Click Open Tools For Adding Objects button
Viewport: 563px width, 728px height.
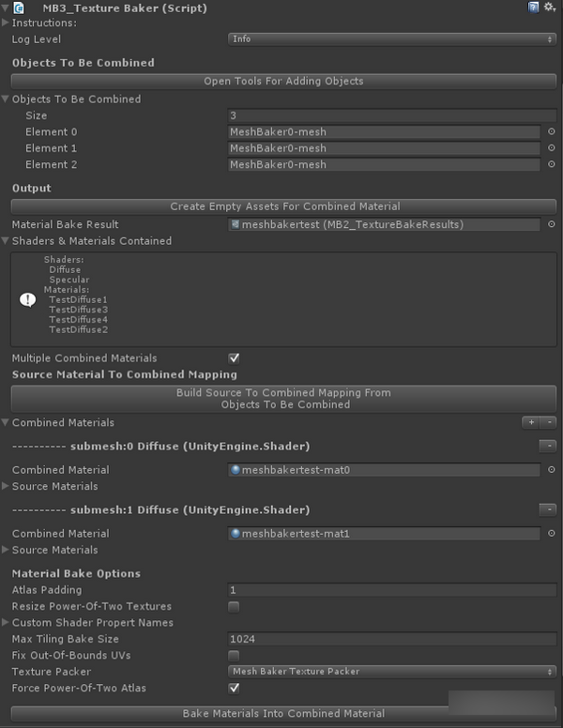[283, 81]
